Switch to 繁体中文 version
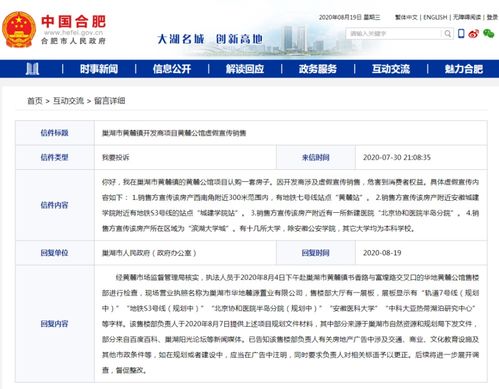 click(x=406, y=17)
